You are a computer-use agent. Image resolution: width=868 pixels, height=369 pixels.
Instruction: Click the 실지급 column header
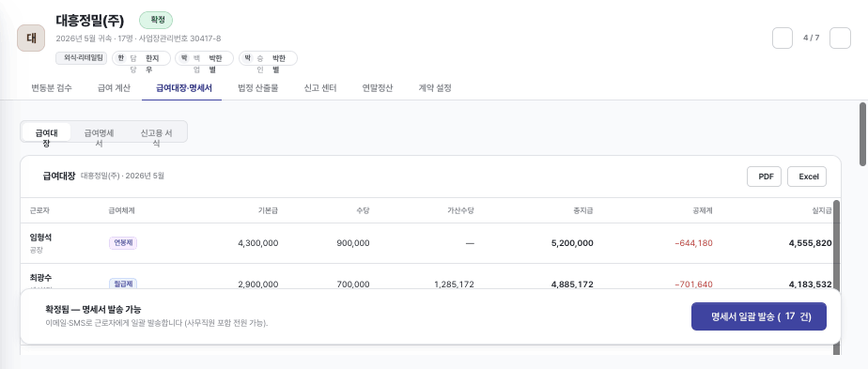822,210
